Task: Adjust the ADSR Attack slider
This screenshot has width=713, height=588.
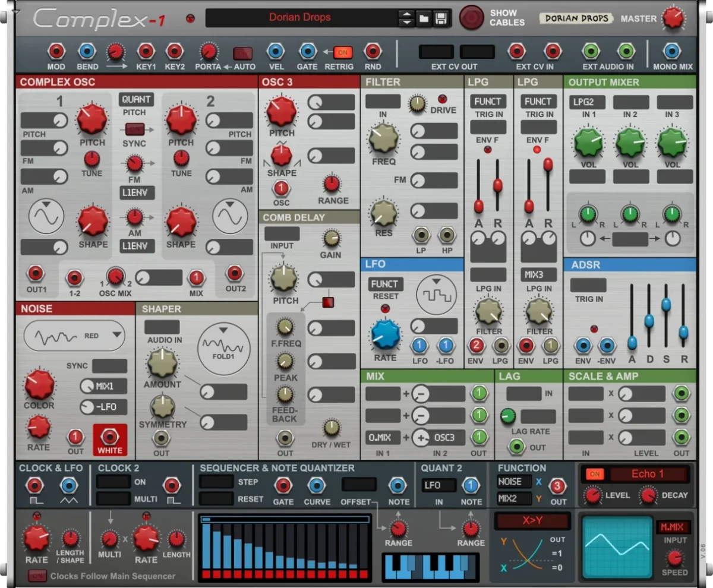Action: tap(632, 343)
